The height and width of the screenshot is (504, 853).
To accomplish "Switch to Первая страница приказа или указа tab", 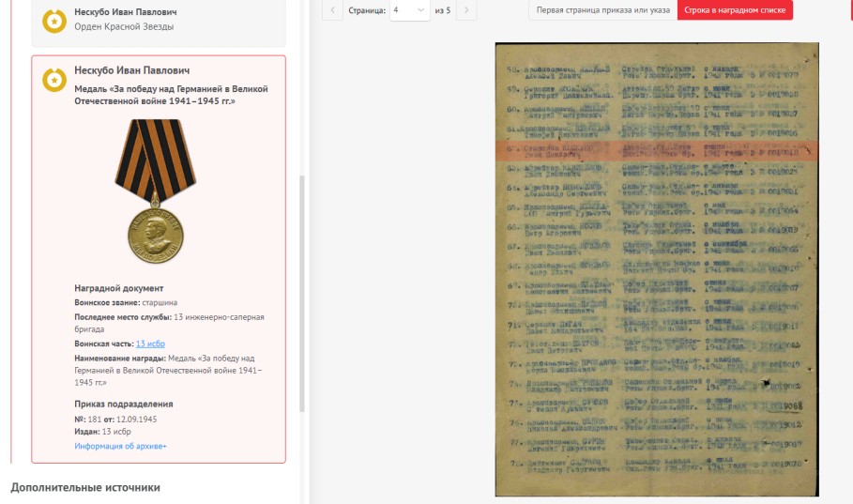I will click(x=602, y=10).
